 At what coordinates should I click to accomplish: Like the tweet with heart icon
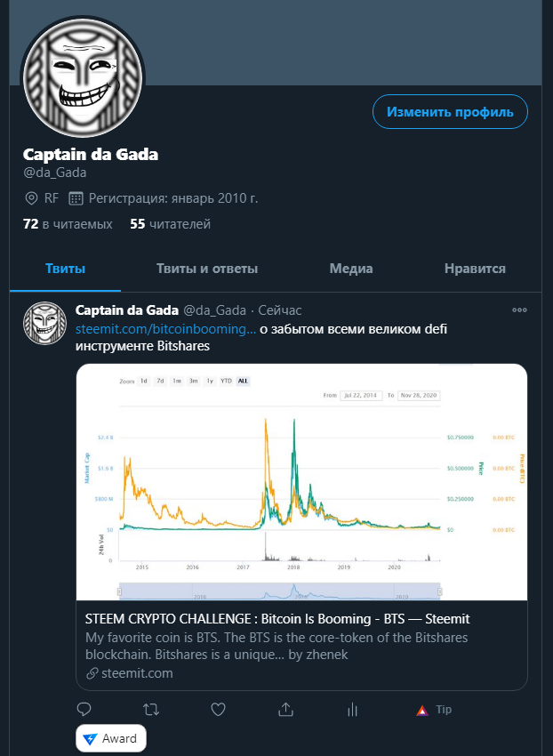tap(219, 709)
